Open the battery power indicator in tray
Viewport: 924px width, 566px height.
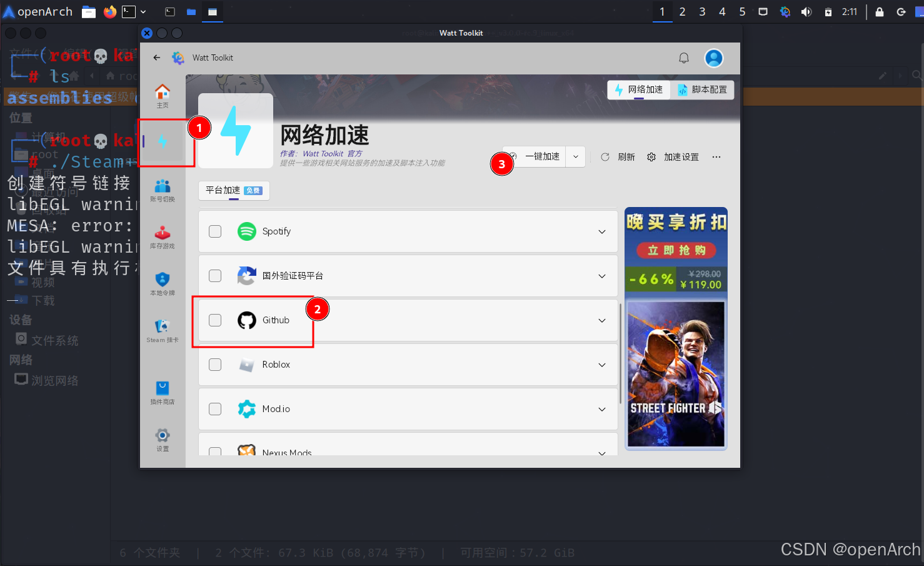pyautogui.click(x=828, y=12)
